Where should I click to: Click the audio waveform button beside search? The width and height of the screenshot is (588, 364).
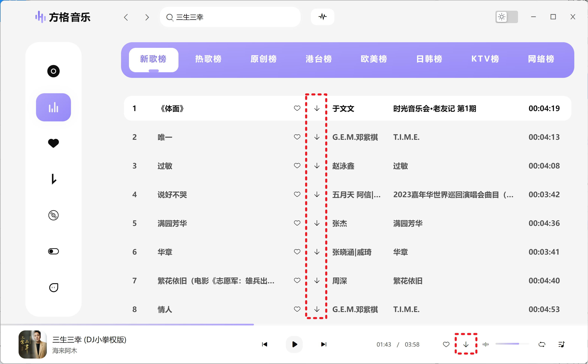click(322, 17)
